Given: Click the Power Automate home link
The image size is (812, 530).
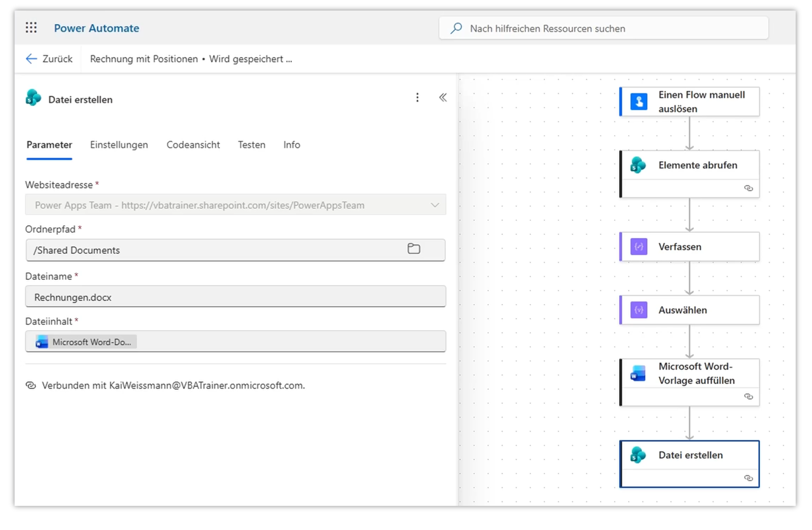Looking at the screenshot, I should click(x=96, y=28).
